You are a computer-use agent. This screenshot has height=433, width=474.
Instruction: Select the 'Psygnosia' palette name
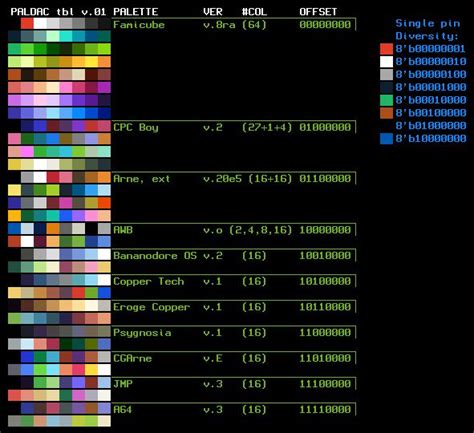click(x=142, y=333)
